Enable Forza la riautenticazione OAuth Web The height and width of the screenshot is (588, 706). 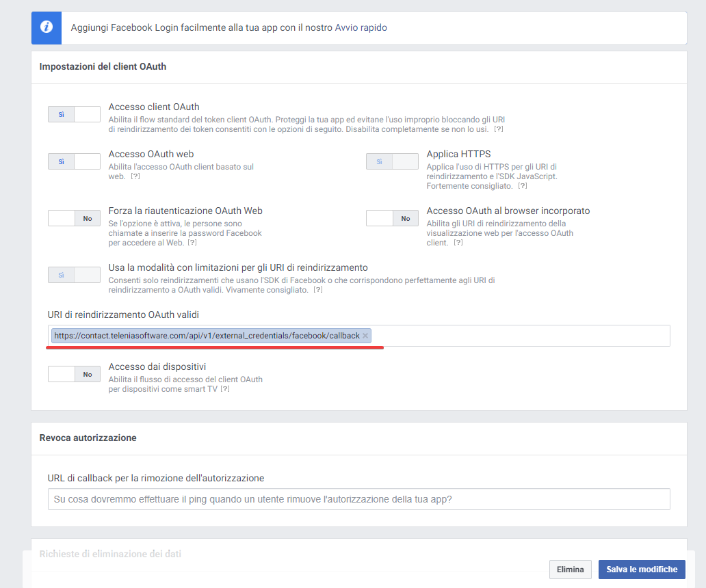pyautogui.click(x=75, y=218)
